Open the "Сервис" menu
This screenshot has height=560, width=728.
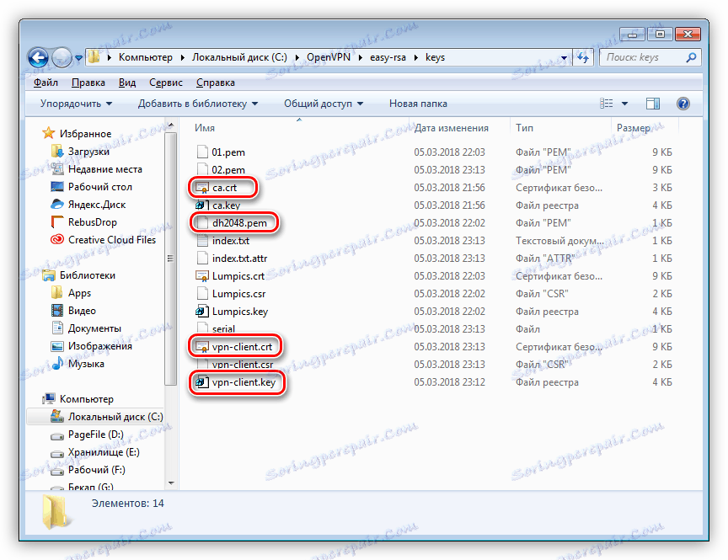pyautogui.click(x=166, y=83)
